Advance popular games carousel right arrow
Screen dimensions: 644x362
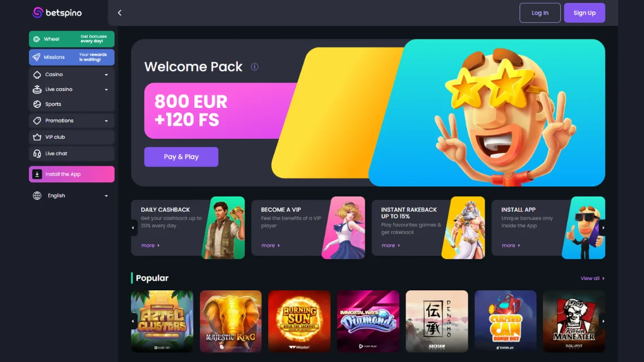(603, 321)
